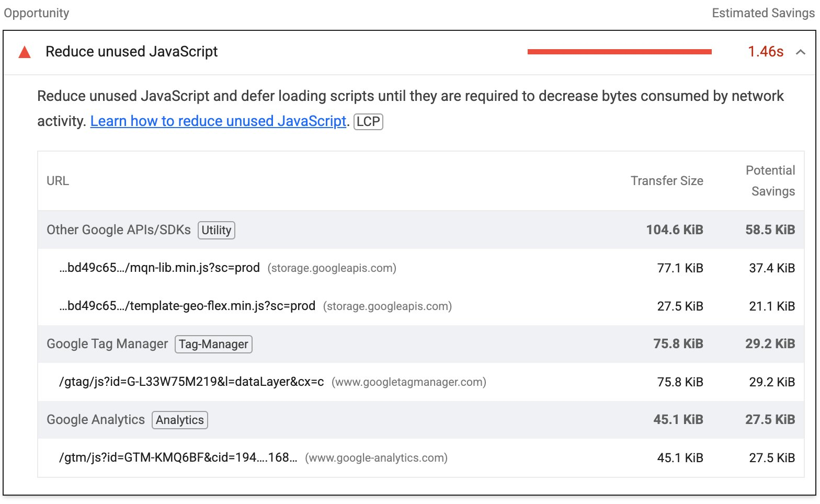Click the LCP metric badge
This screenshot has width=820, height=504.
(x=368, y=122)
